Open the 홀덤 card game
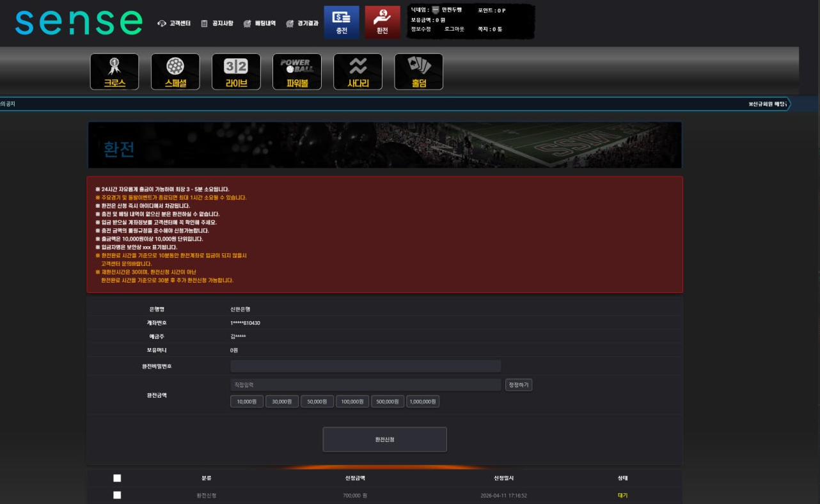The height and width of the screenshot is (504, 820). pyautogui.click(x=418, y=72)
